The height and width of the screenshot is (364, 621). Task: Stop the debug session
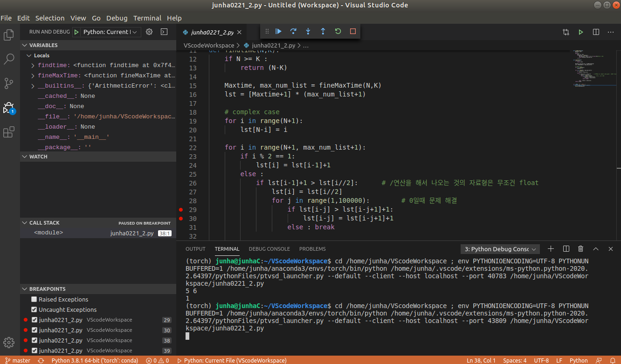point(353,31)
